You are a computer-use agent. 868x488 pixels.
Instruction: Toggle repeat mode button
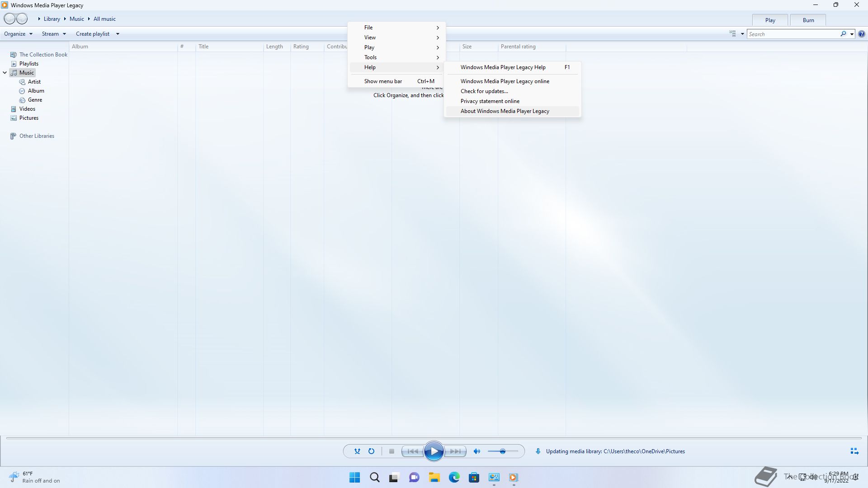pos(371,451)
